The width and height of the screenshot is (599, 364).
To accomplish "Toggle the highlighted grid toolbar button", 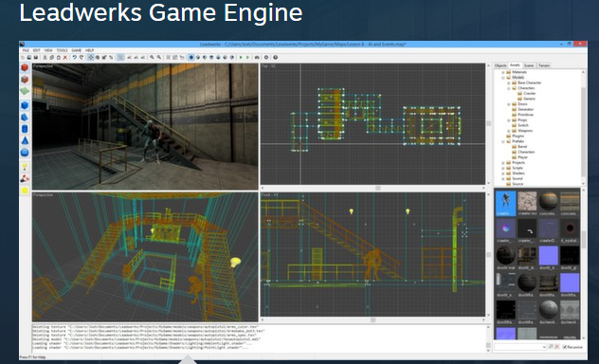I will tap(120, 57).
